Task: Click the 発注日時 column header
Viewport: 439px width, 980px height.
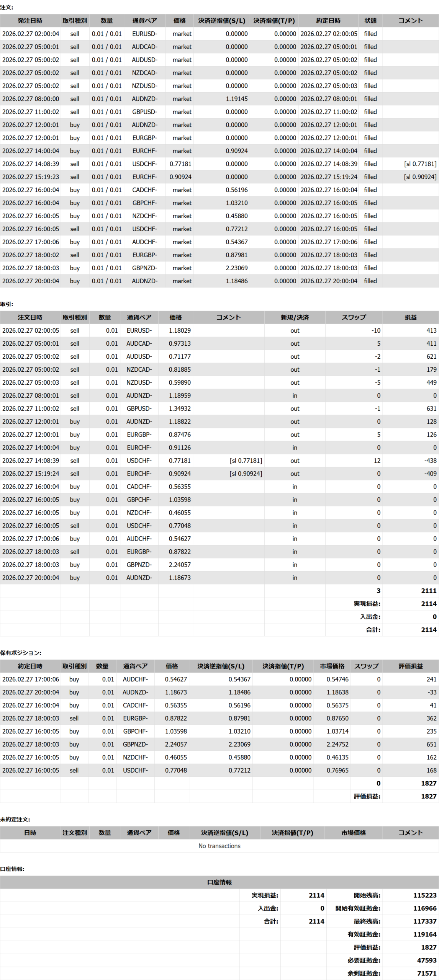Action: point(30,21)
